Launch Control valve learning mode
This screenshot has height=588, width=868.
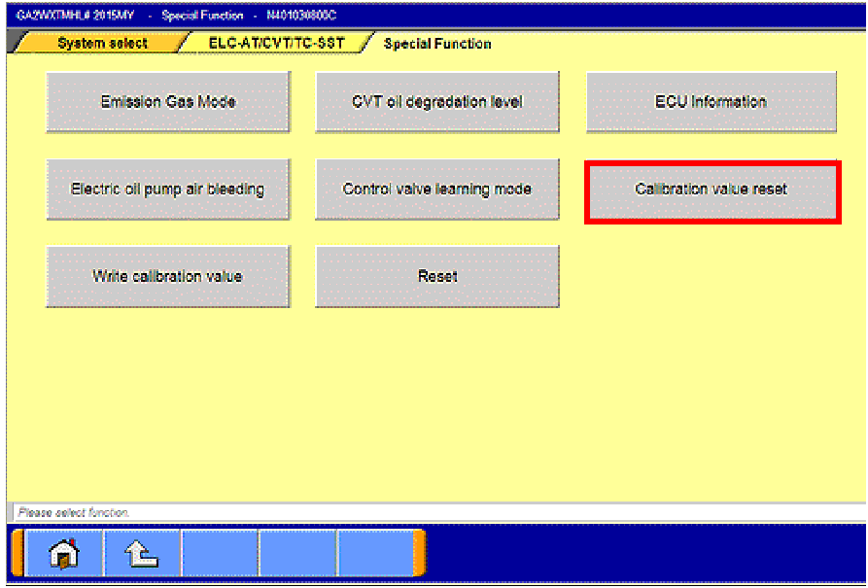pyautogui.click(x=437, y=190)
